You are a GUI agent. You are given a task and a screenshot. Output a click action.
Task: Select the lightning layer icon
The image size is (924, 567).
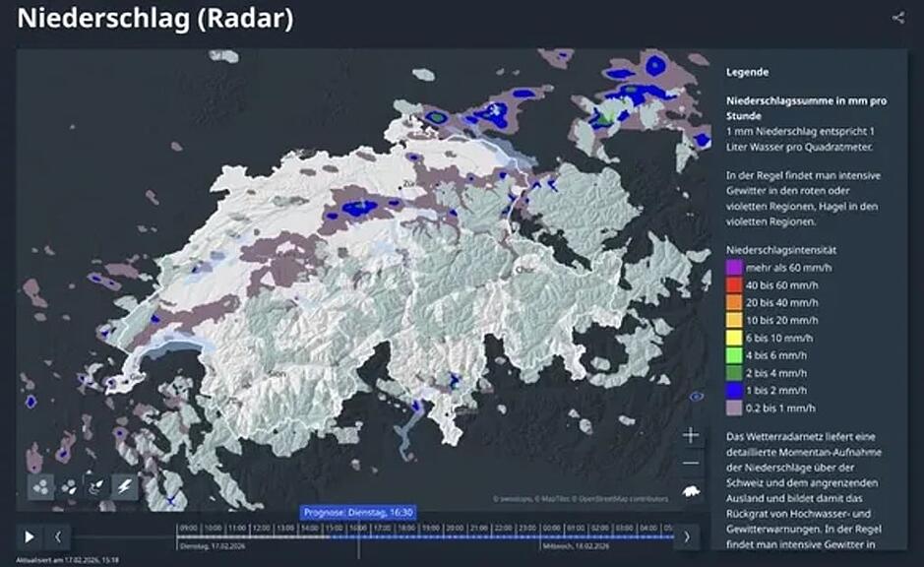coord(125,485)
